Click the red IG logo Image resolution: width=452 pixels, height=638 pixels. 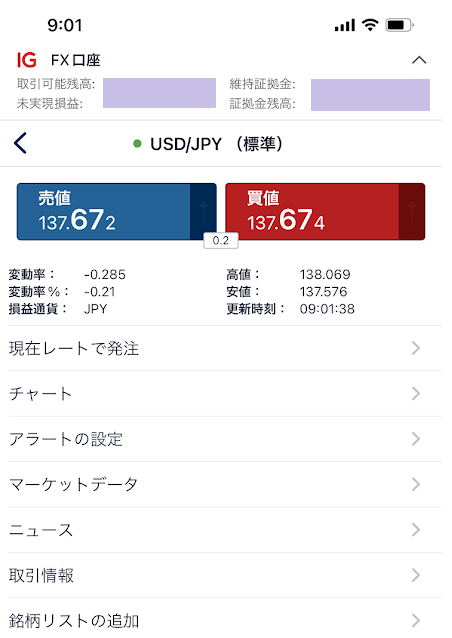pyautogui.click(x=26, y=60)
